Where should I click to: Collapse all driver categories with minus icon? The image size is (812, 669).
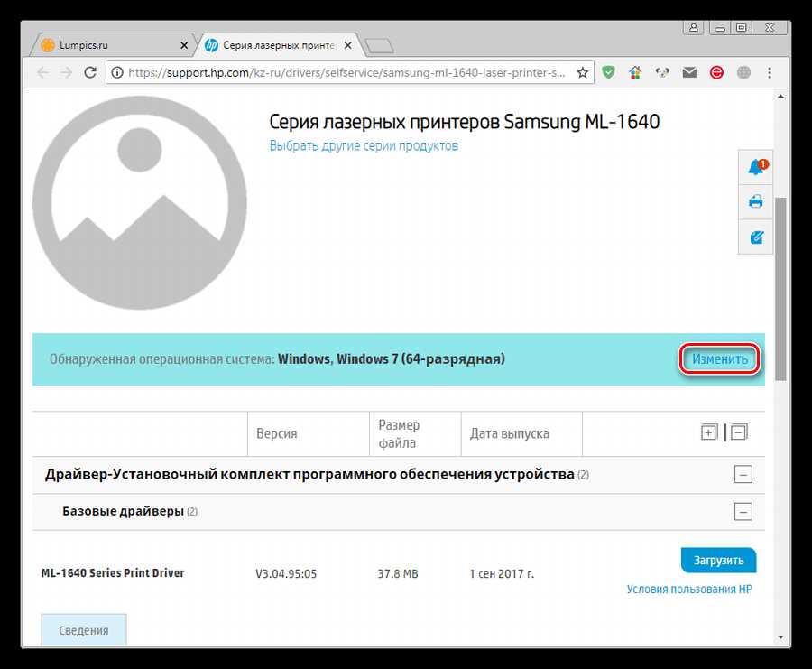[739, 432]
